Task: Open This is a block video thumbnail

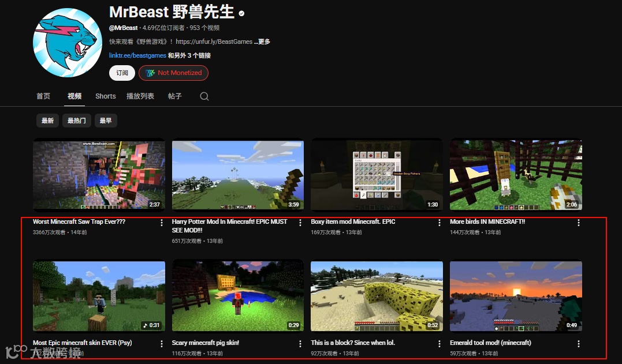Action: click(377, 295)
